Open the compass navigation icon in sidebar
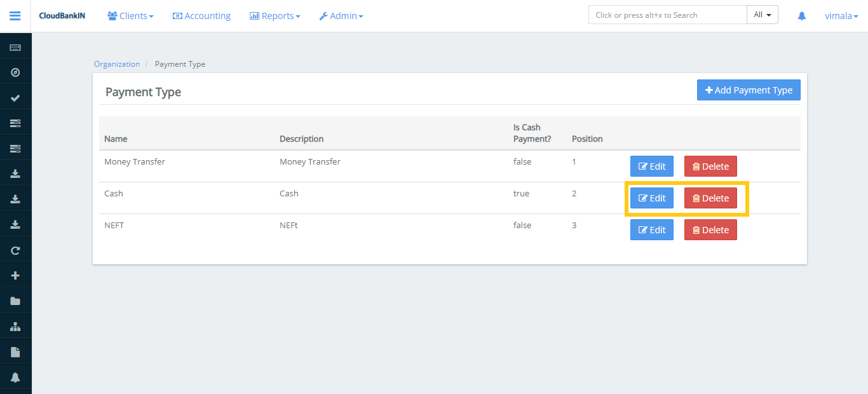The width and height of the screenshot is (868, 394). (x=15, y=72)
